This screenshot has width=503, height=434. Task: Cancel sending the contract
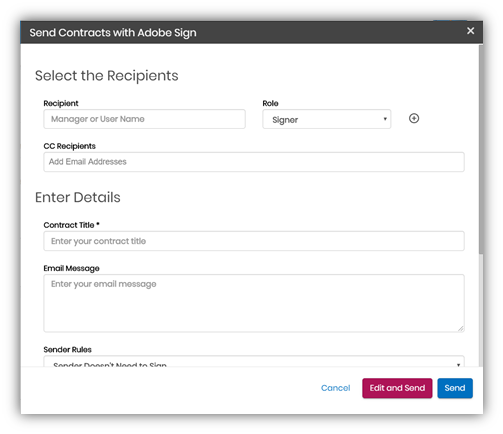pyautogui.click(x=335, y=388)
